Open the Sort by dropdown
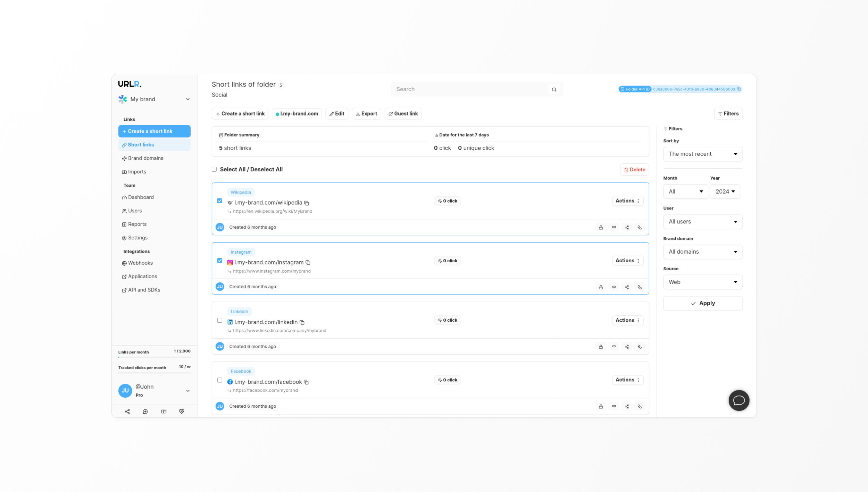The image size is (868, 492). coord(703,154)
